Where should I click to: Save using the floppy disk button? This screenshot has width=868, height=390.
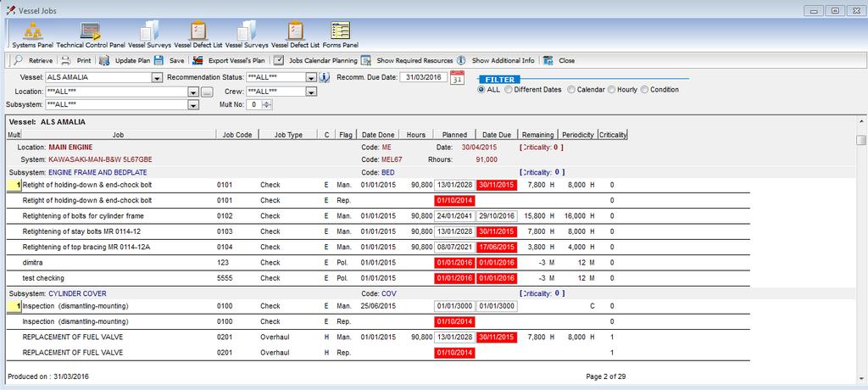click(x=169, y=60)
